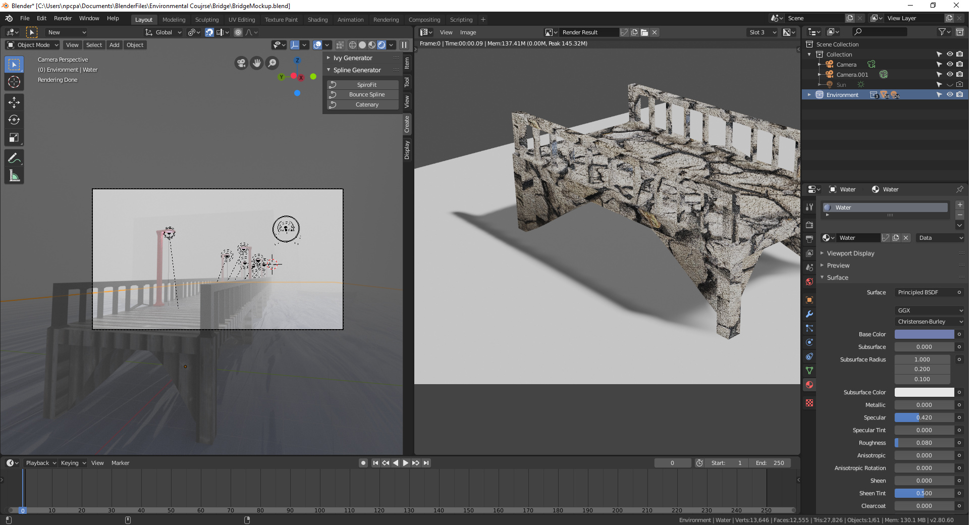Screen dimensions: 980x525
Task: Click the Catenary spline button
Action: pos(367,104)
